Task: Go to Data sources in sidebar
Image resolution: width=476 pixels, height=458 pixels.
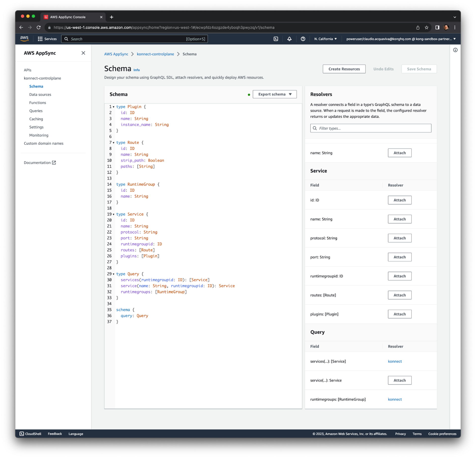Action: click(40, 94)
